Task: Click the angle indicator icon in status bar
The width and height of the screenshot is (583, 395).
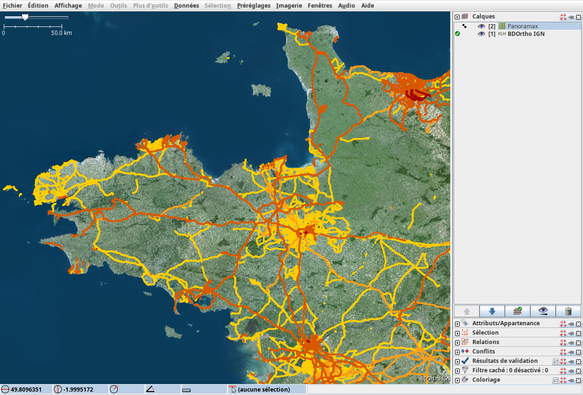Action: 150,389
